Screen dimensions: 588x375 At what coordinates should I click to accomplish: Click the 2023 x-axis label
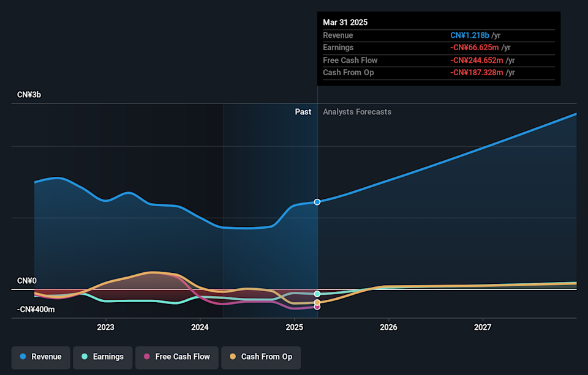[x=106, y=327]
